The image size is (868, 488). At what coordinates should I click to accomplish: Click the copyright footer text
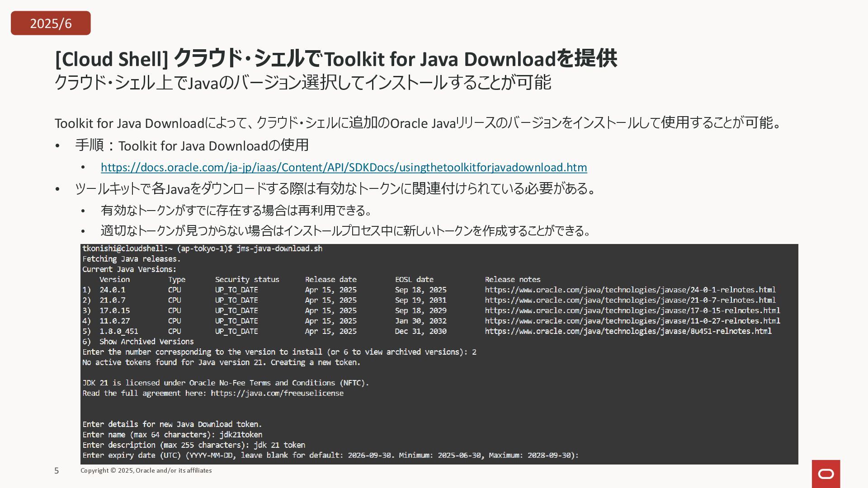coord(146,471)
